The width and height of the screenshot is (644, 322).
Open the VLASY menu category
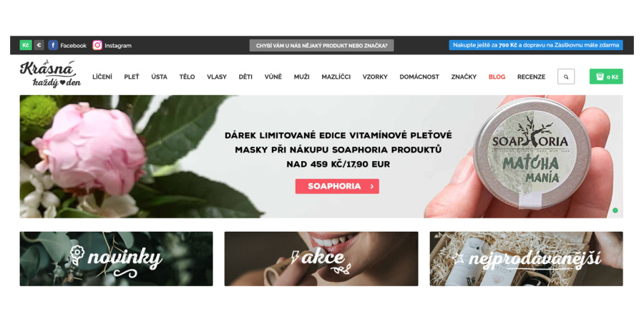[216, 77]
